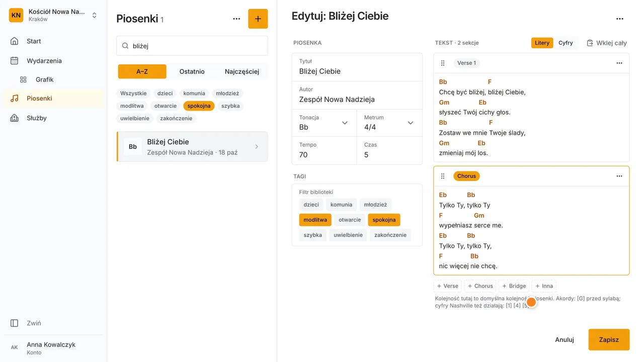Image resolution: width=644 pixels, height=362 pixels.
Task: Sort songs by A–Z tab
Action: [x=142, y=71]
